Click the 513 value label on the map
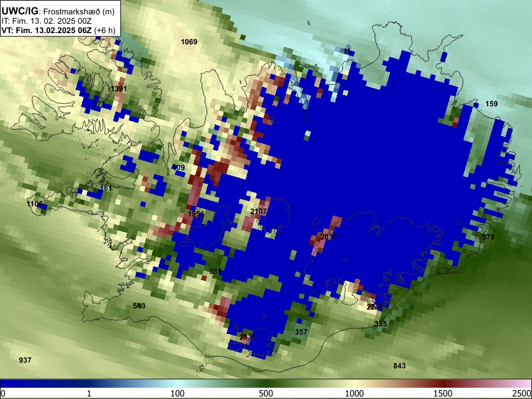Screen dimensions: 532x399 pyautogui.click(x=139, y=306)
